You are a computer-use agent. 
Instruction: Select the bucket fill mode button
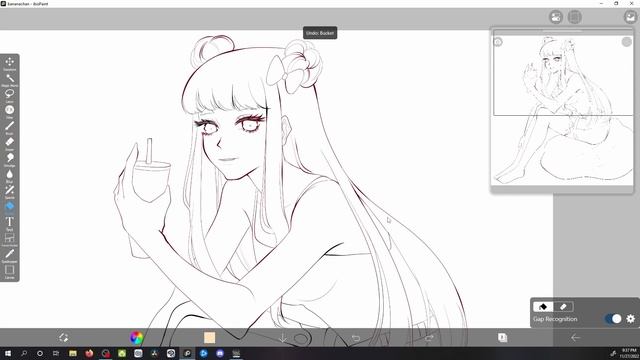543,307
